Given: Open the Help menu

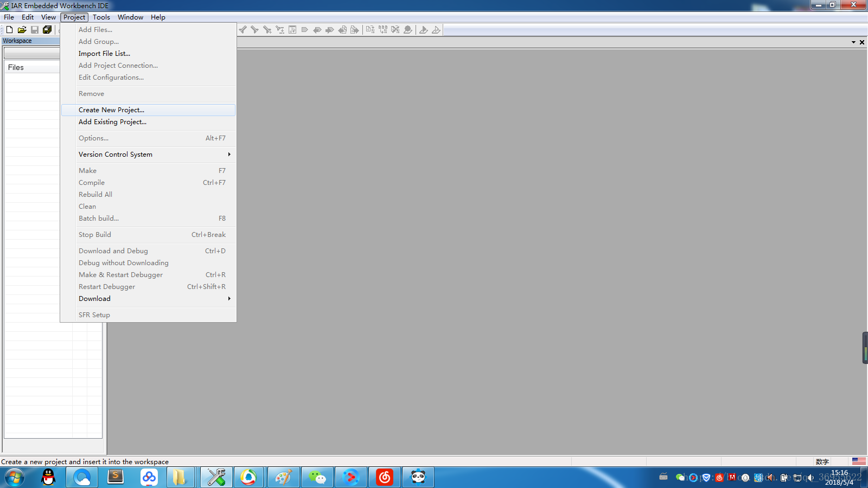Looking at the screenshot, I should pyautogui.click(x=158, y=17).
